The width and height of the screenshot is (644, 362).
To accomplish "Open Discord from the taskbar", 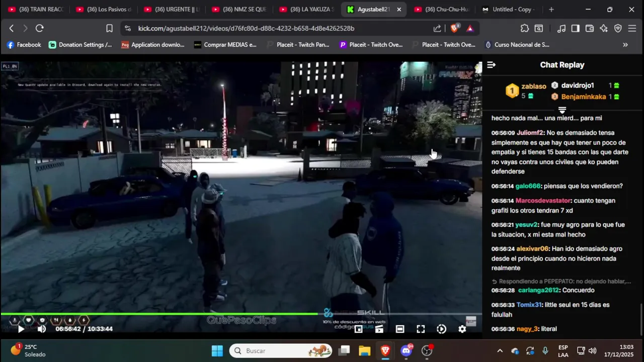I will tap(407, 351).
